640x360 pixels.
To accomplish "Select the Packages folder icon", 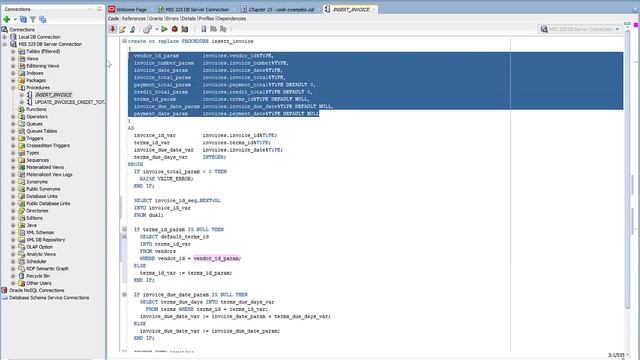I will (22, 80).
